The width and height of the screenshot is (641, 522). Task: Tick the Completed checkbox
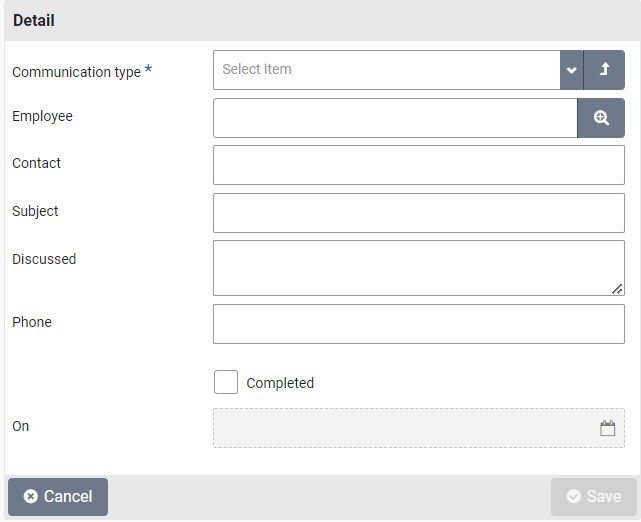tap(226, 382)
